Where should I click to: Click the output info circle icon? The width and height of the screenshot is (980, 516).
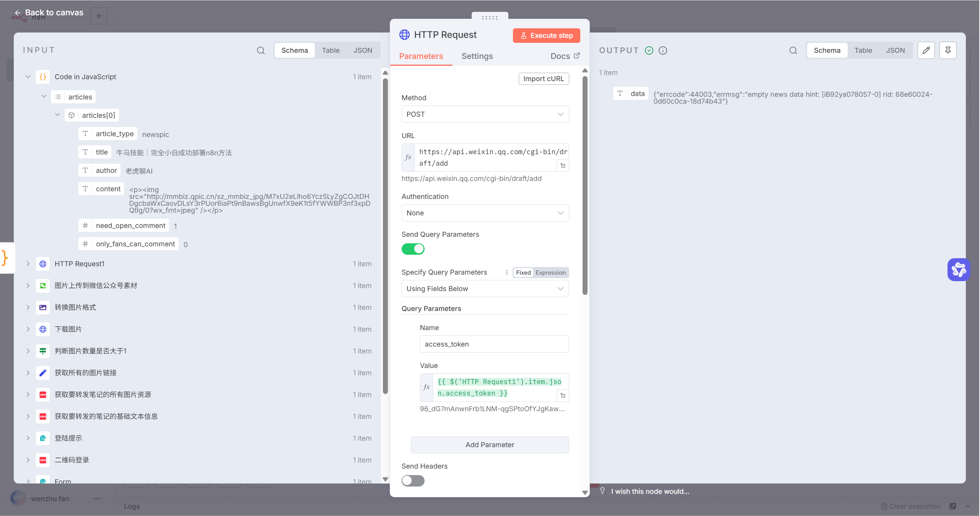663,50
